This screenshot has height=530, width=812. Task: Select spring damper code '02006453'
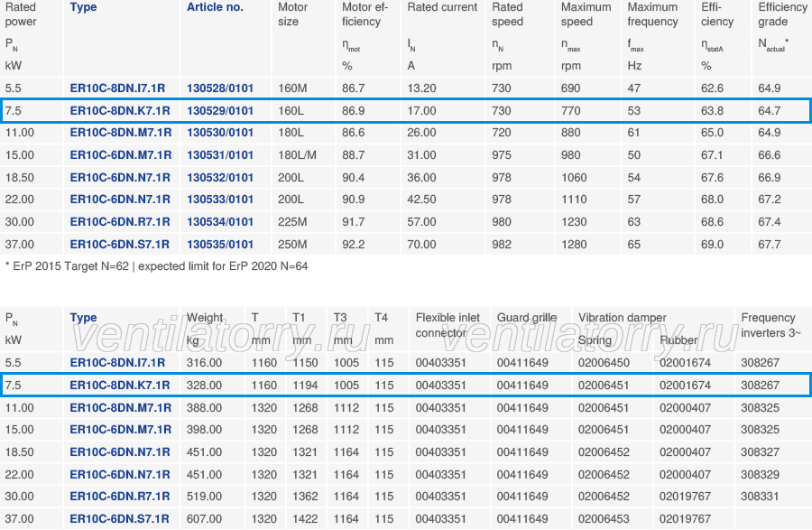pos(604,518)
